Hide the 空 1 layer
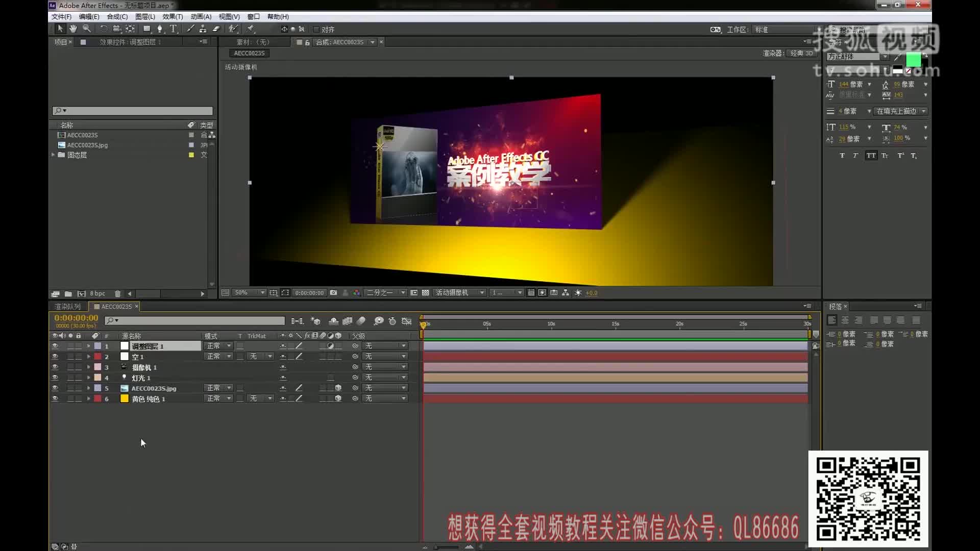Screen dimensions: 980x551 tap(55, 357)
